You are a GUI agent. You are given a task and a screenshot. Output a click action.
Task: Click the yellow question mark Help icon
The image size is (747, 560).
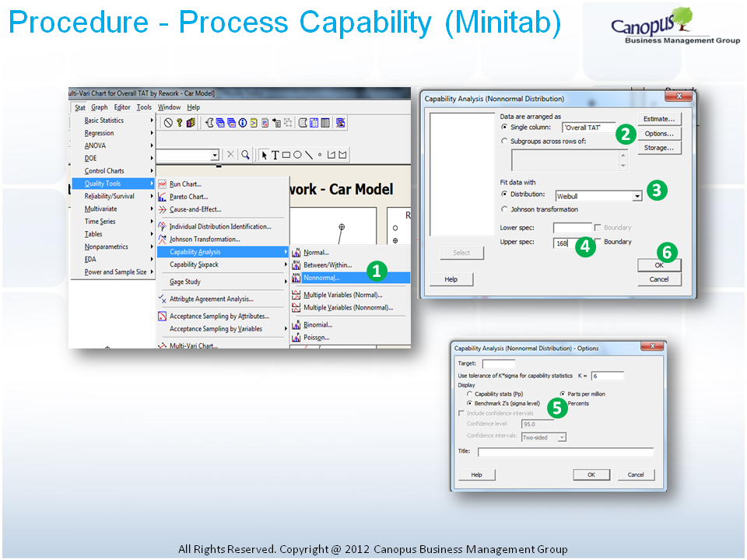pyautogui.click(x=179, y=123)
